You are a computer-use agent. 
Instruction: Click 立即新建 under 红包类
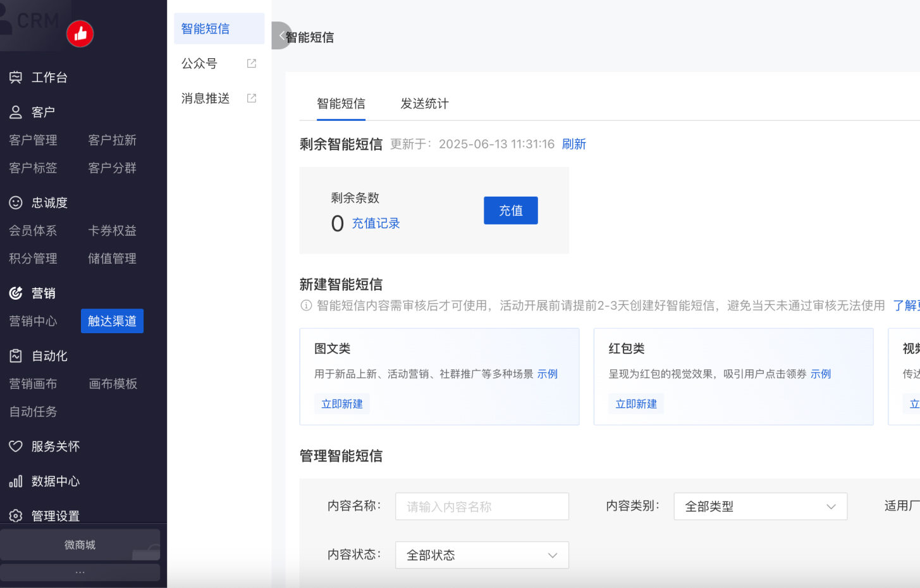coord(636,403)
